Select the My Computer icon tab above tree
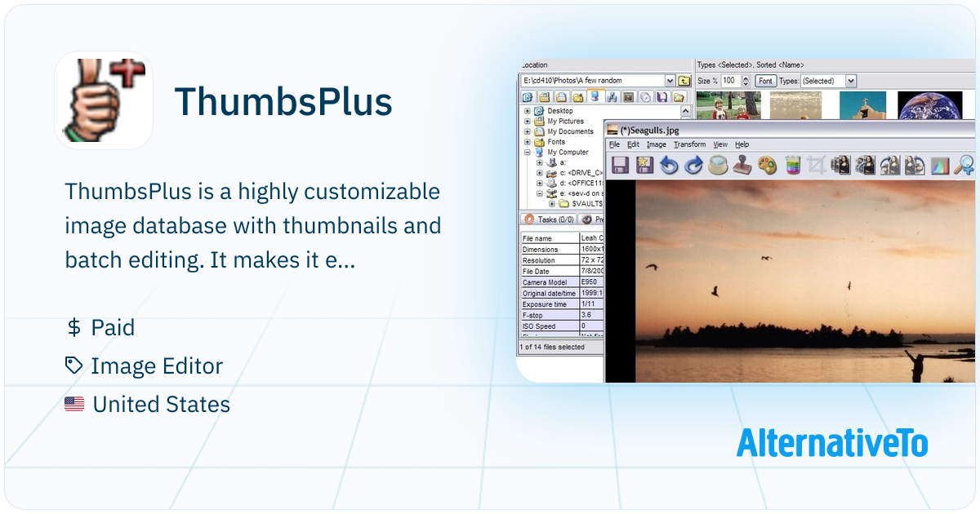Screen dimensions: 980x514 [595, 96]
